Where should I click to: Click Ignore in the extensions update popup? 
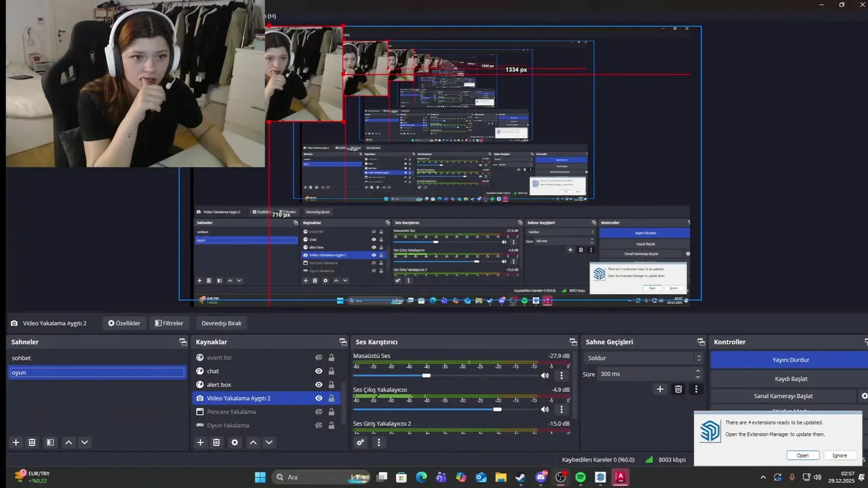coord(840,455)
